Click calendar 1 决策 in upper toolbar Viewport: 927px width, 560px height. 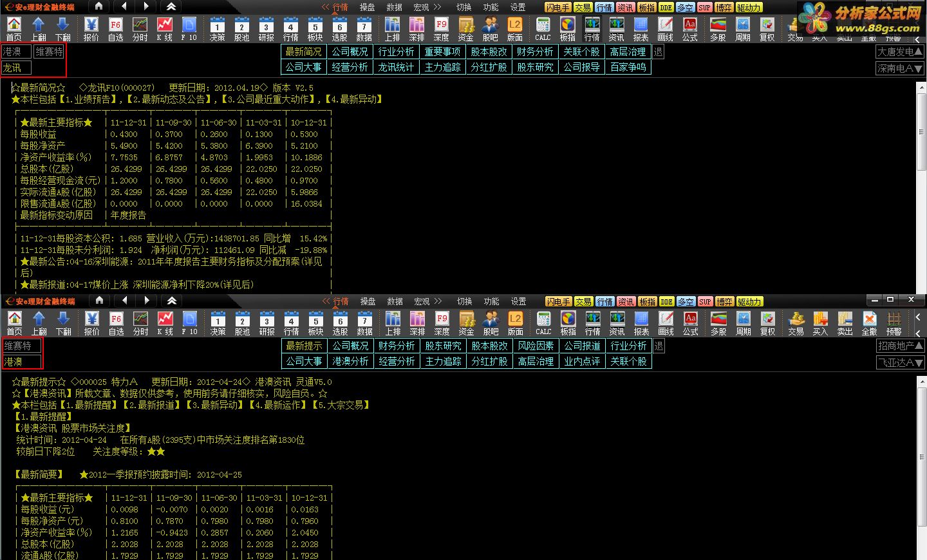click(218, 29)
